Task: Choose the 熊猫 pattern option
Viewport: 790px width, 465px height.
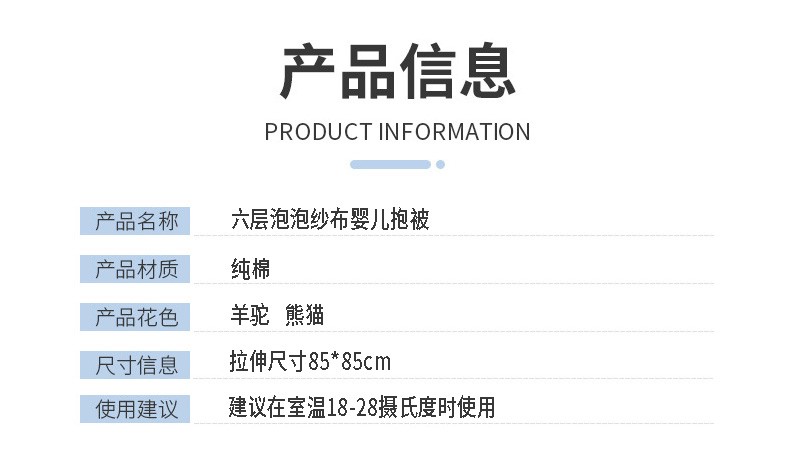Action: [304, 315]
